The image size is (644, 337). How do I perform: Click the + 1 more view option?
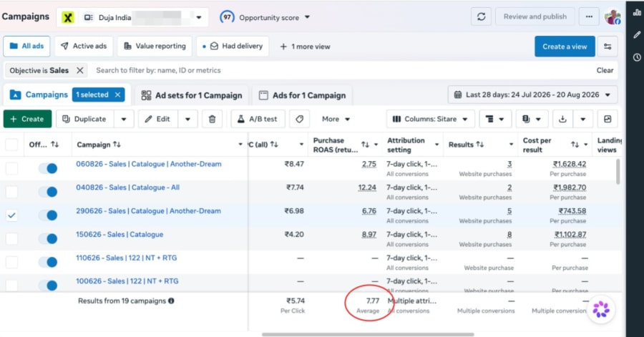tap(305, 47)
